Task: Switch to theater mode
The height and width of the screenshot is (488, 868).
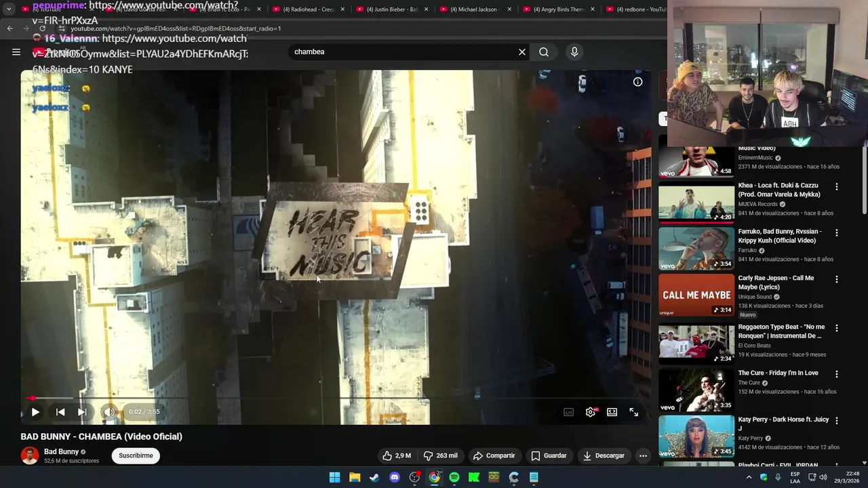Action: (x=612, y=412)
